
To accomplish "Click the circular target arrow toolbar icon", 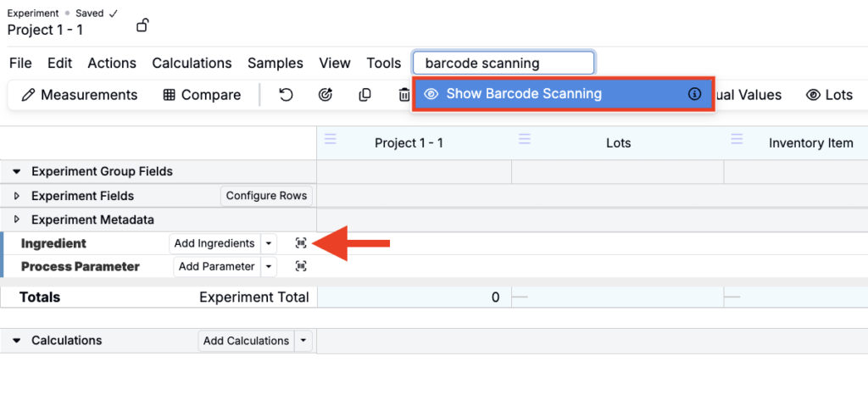I will [325, 95].
